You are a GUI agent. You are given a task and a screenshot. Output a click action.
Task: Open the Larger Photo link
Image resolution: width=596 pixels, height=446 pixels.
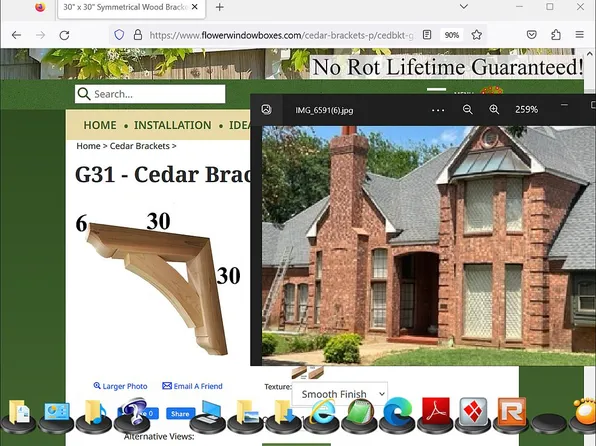coord(120,386)
